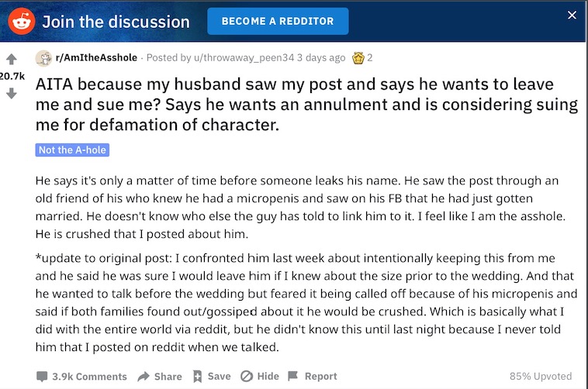This screenshot has width=588, height=389.
Task: Upvote the AITA post
Action: 12,59
